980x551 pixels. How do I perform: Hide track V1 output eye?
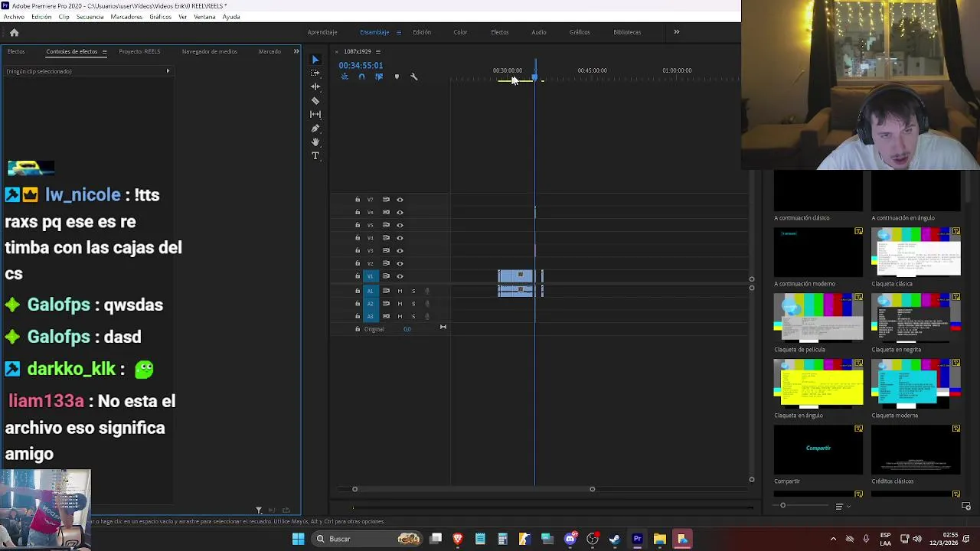click(x=400, y=276)
